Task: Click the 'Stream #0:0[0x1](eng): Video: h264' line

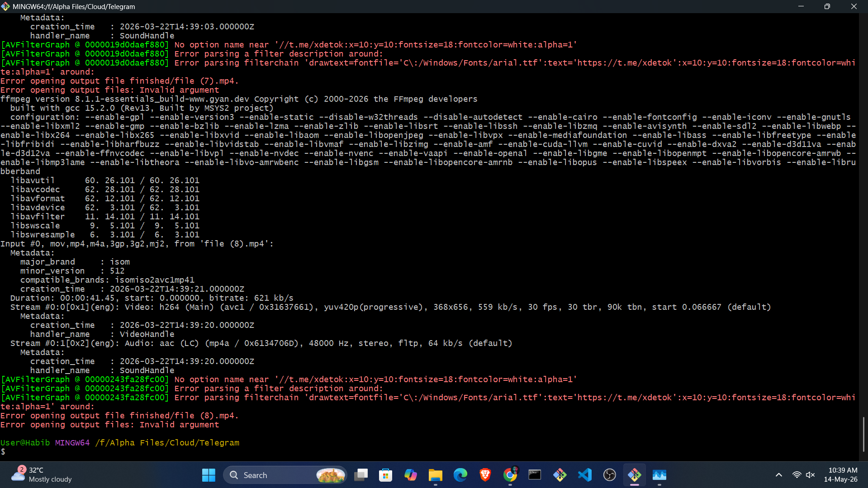Action: pos(391,307)
